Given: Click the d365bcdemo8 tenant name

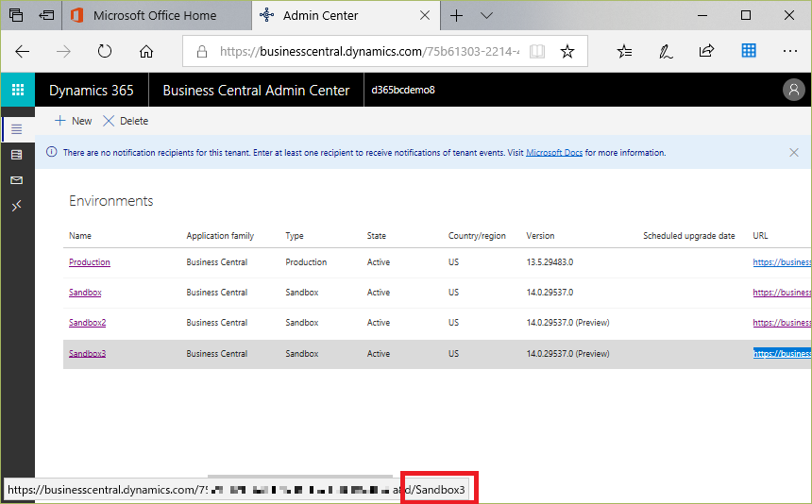Looking at the screenshot, I should 403,90.
